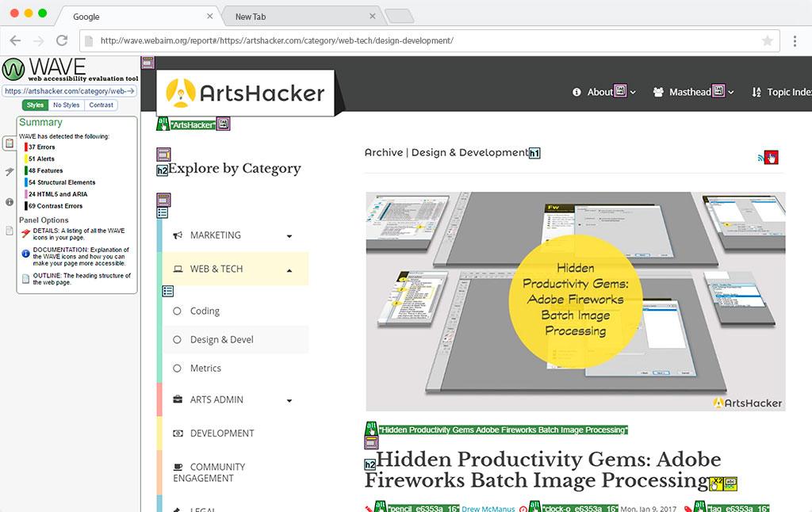Open the Hidden Productivity Gems article heading
Image resolution: width=812 pixels, height=512 pixels.
pos(542,469)
